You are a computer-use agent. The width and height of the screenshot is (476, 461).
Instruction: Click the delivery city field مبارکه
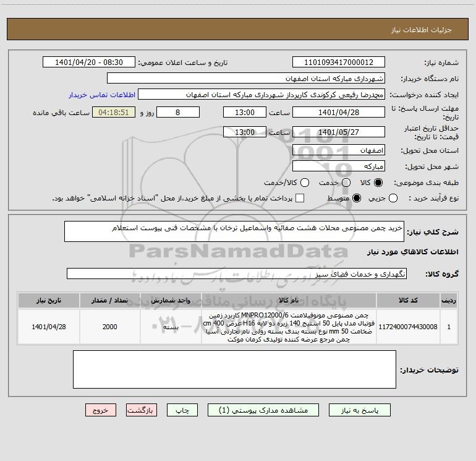tap(339, 166)
